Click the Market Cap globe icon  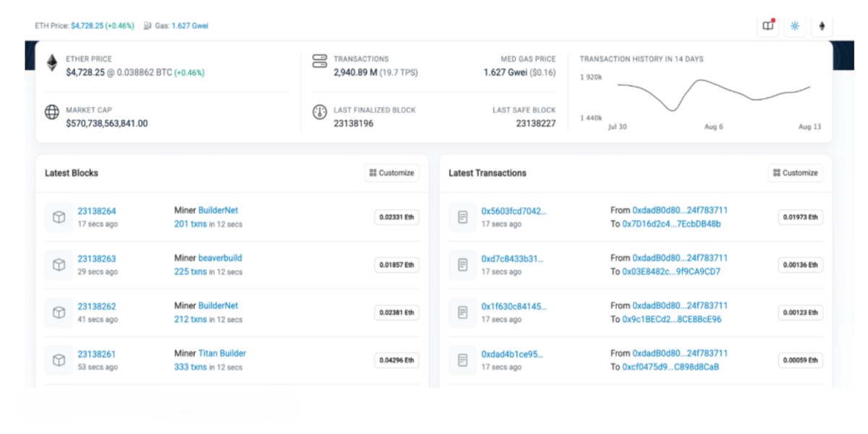pos(52,112)
